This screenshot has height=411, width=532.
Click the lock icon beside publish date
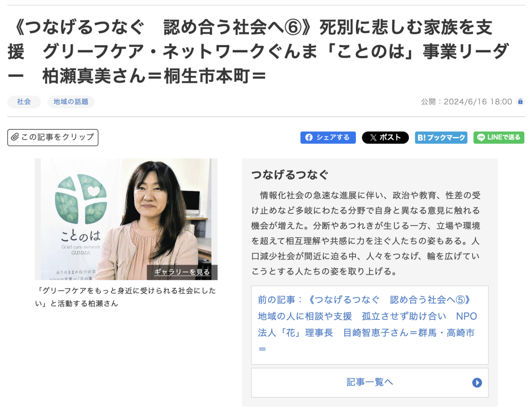(x=520, y=101)
